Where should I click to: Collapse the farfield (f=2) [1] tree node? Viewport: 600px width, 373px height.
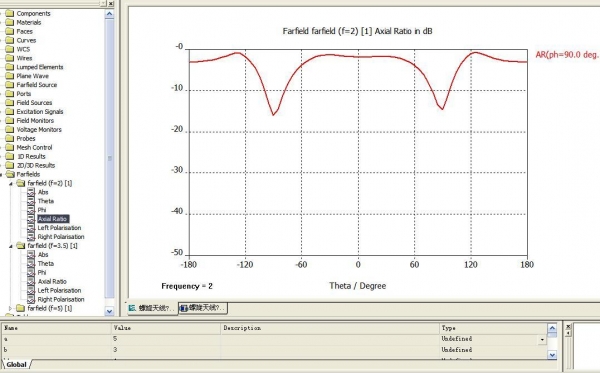tap(11, 184)
